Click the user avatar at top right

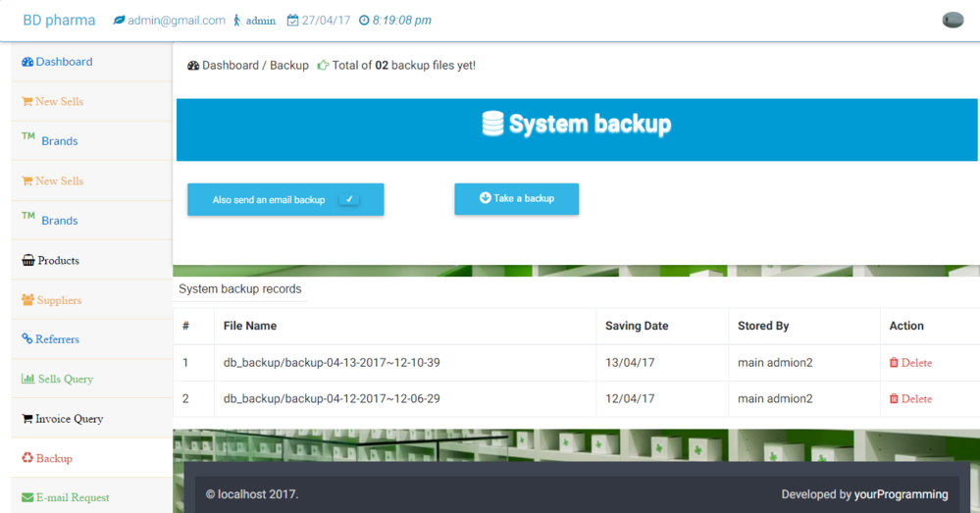point(952,20)
